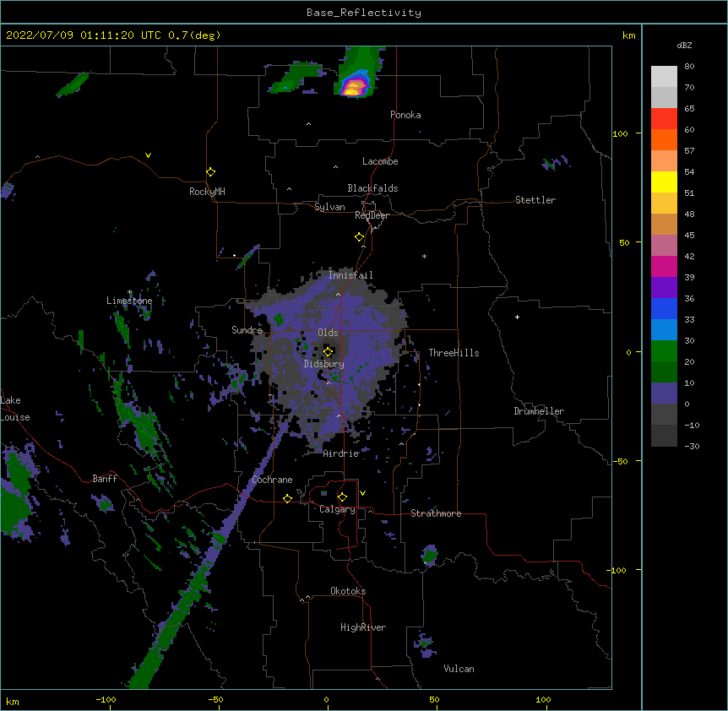Click the white asterisk marker above Limestone

[129, 292]
